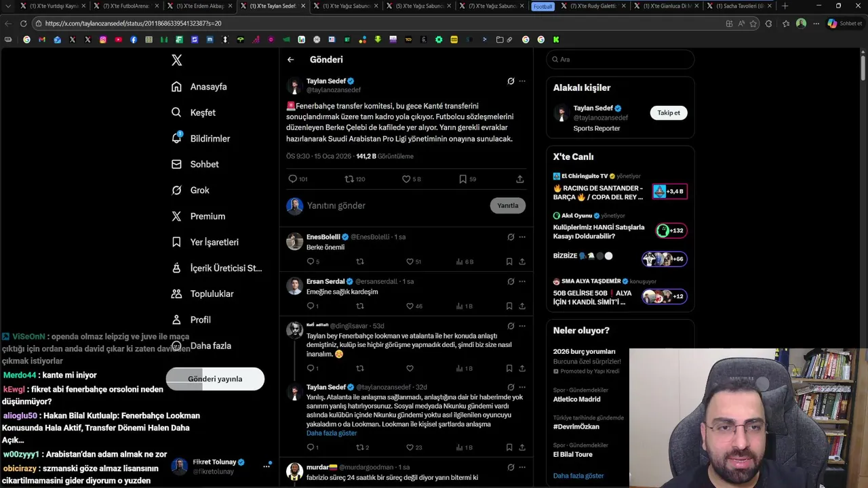Image resolution: width=868 pixels, height=488 pixels.
Task: Click browser reload button
Action: [x=23, y=23]
